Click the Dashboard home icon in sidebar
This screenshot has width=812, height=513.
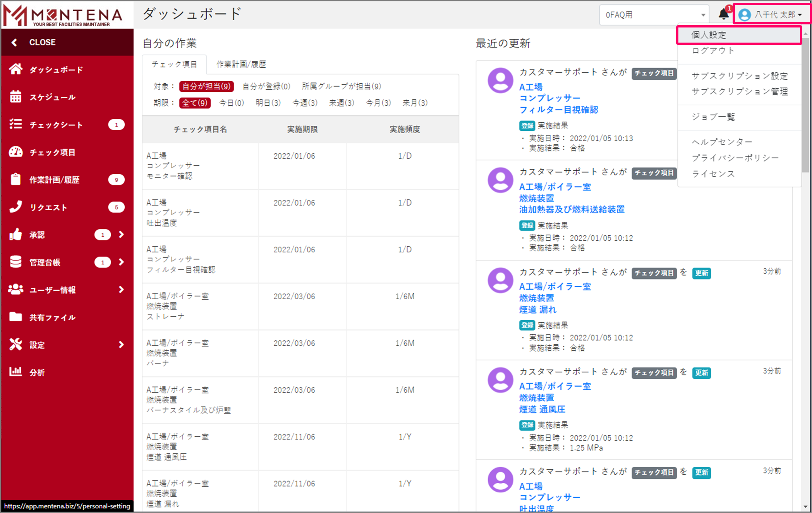[16, 69]
